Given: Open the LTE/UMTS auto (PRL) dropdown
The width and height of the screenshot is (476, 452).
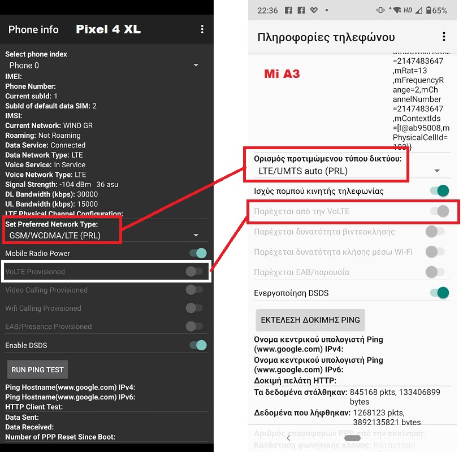Looking at the screenshot, I should point(437,171).
